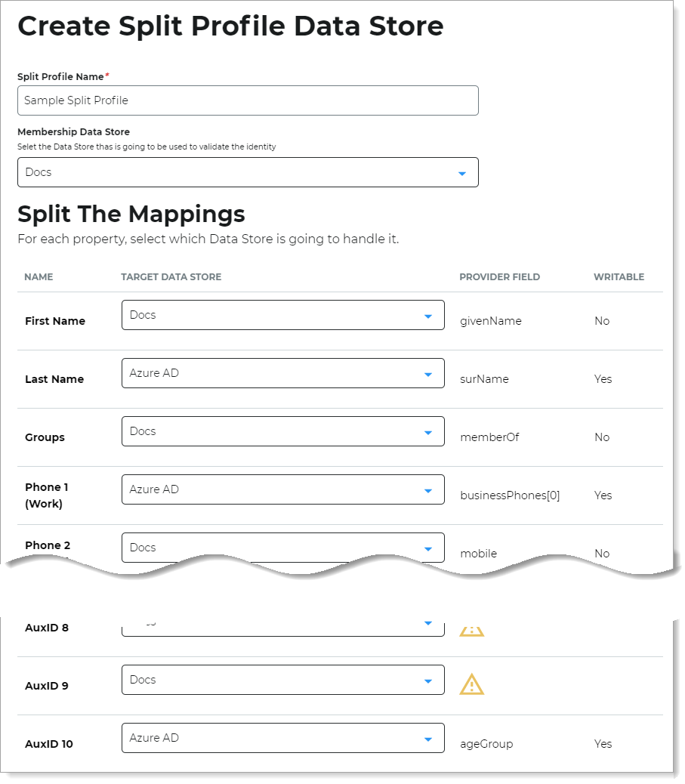Click the First Name row label
Image resolution: width=685 pixels, height=784 pixels.
pos(55,321)
